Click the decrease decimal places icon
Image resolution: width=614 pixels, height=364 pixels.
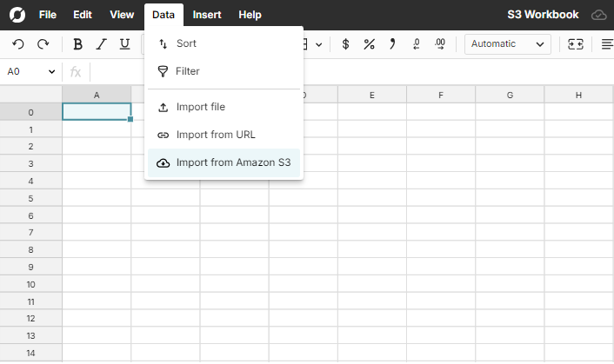[417, 44]
